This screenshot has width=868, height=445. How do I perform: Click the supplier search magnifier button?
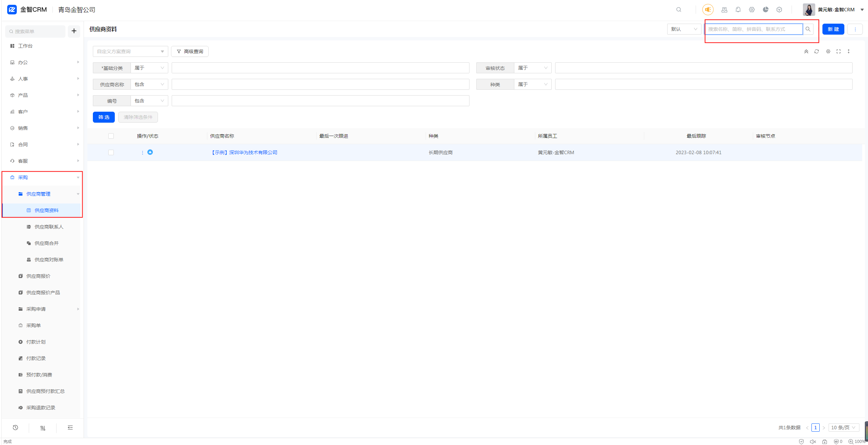(x=808, y=29)
